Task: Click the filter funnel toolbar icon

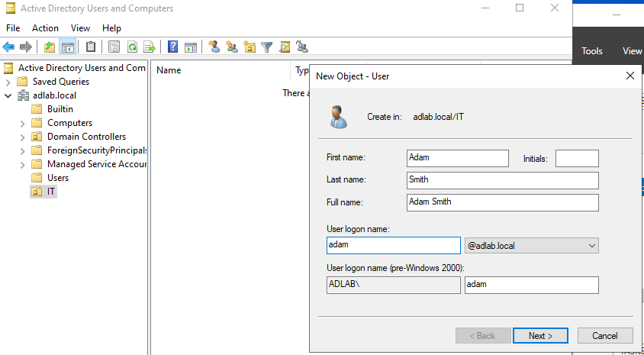Action: click(267, 47)
